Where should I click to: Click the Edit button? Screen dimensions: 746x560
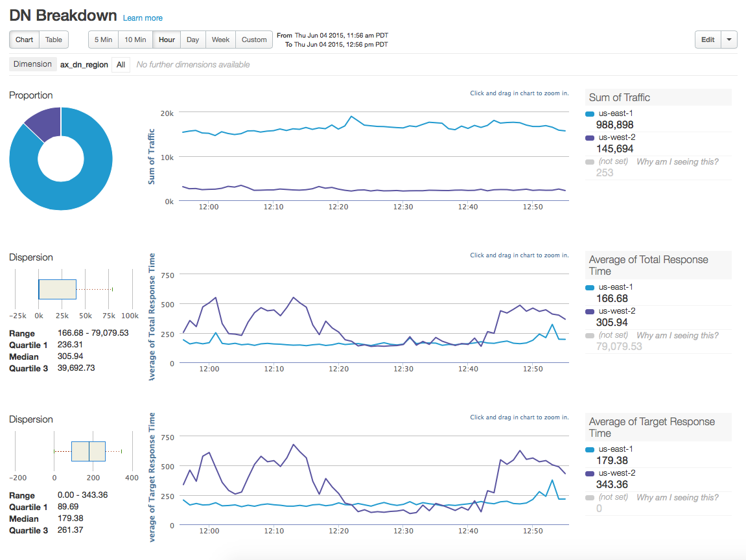[708, 40]
